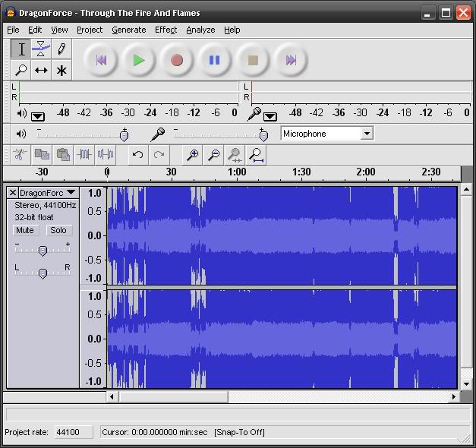476x448 pixels.
Task: Click the track gain slider handle
Action: 43,251
